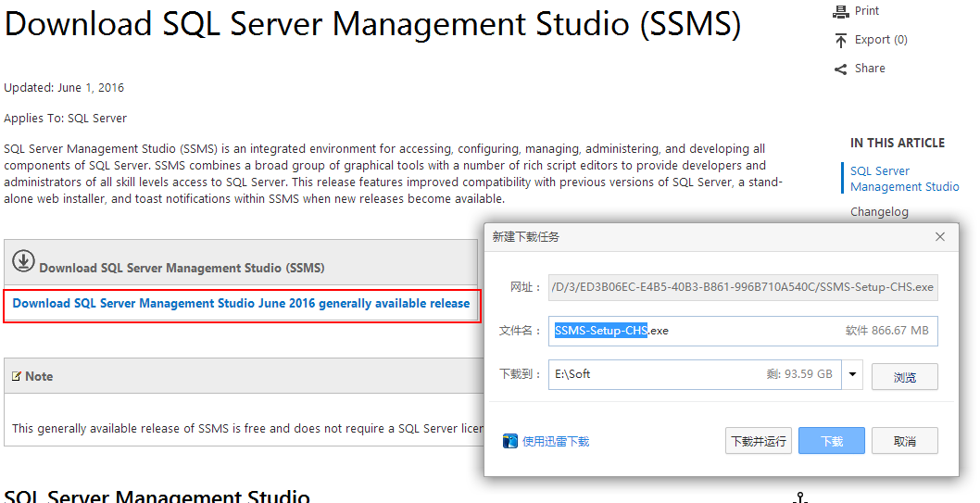The height and width of the screenshot is (503, 980).
Task: Click the 网址 URL field
Action: click(743, 287)
